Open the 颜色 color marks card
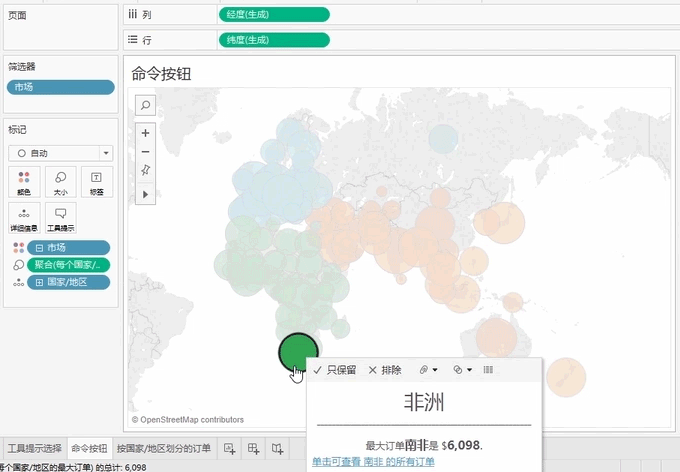 click(x=24, y=181)
